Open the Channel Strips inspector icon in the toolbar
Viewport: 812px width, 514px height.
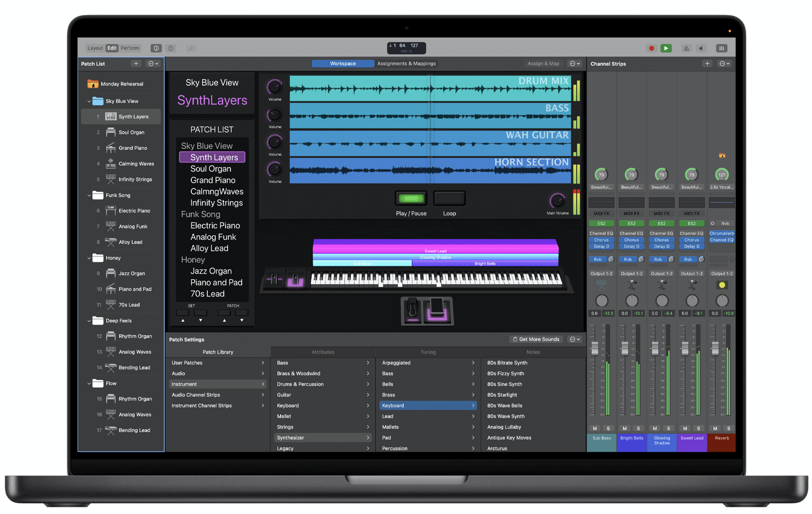(x=722, y=48)
